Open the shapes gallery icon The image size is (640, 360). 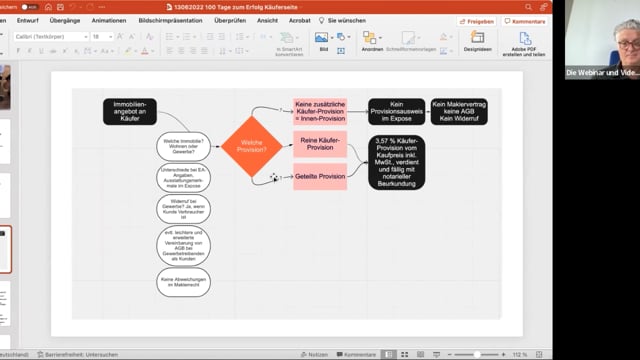pyautogui.click(x=341, y=37)
